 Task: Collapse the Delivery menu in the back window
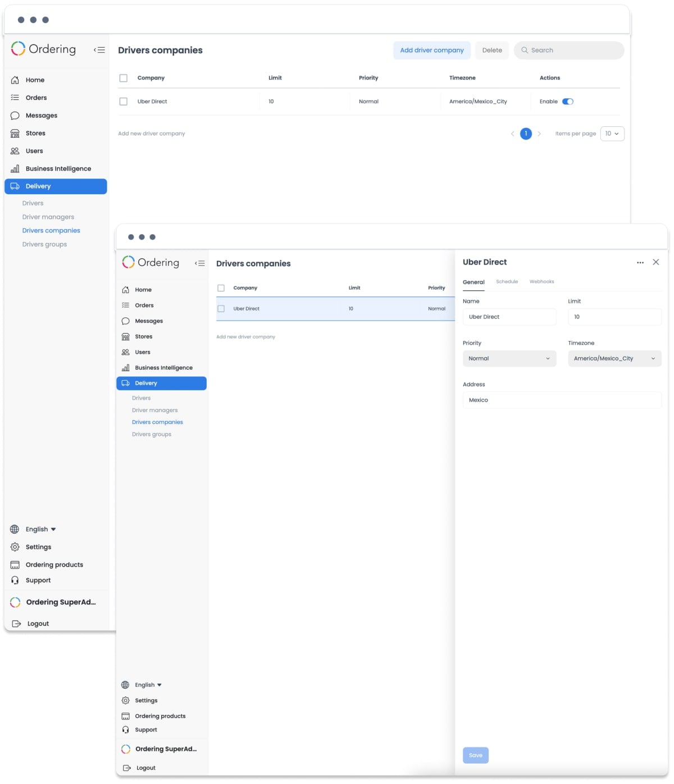pyautogui.click(x=56, y=186)
